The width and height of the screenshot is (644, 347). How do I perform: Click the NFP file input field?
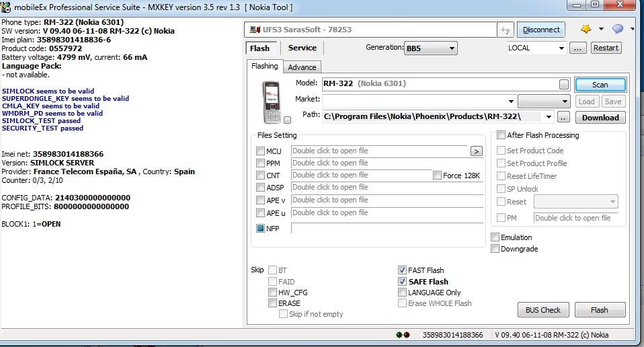[387, 228]
